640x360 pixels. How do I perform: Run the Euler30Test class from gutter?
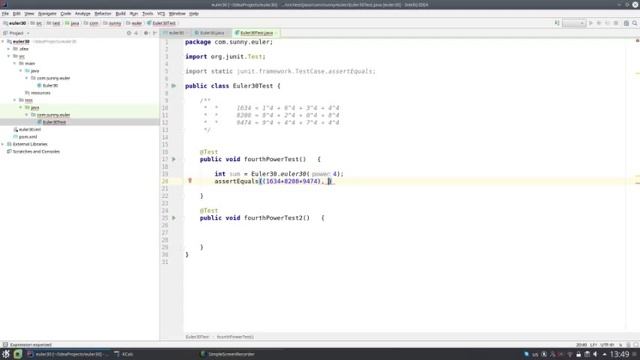point(174,86)
